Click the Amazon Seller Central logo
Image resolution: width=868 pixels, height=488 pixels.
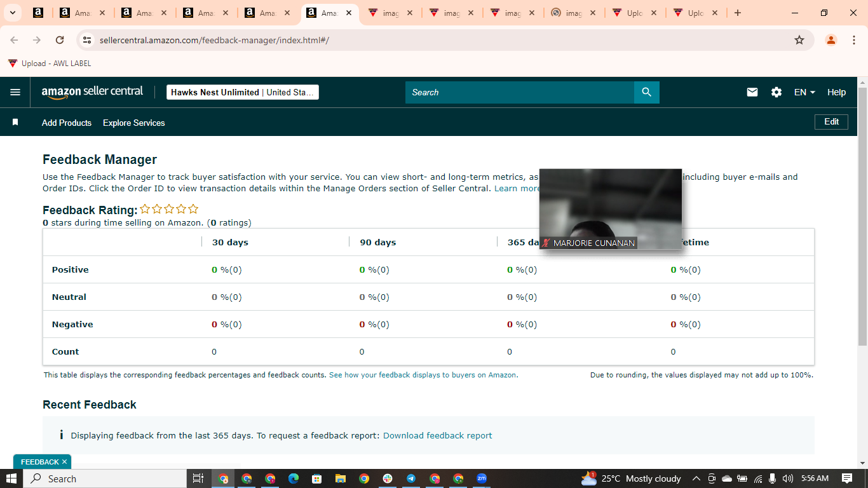93,92
